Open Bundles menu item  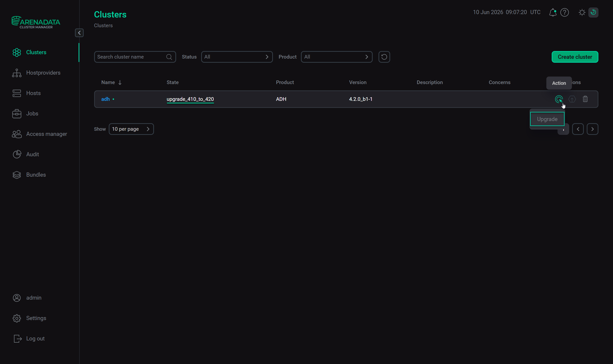coord(36,175)
